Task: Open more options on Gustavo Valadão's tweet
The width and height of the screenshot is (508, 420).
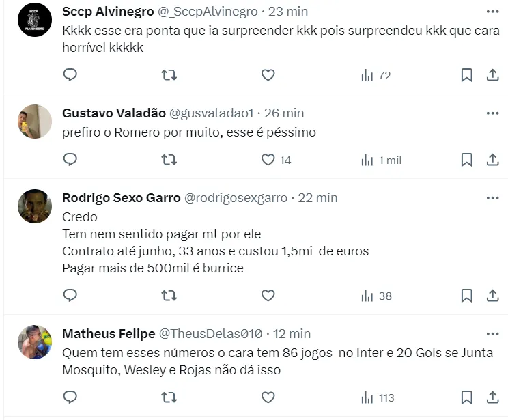Action: pos(492,113)
